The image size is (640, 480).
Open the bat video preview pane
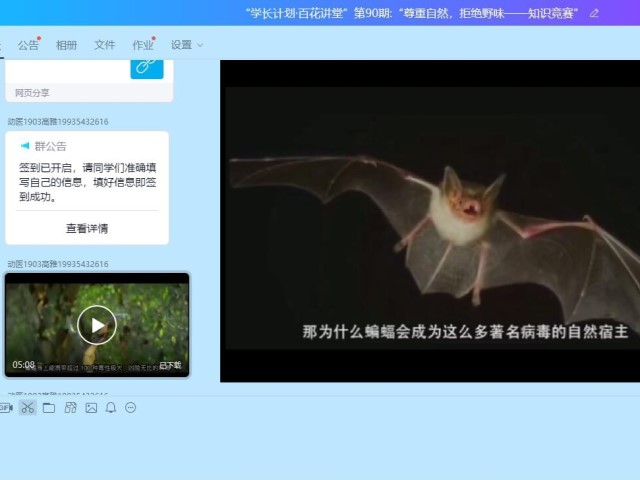tap(430, 221)
